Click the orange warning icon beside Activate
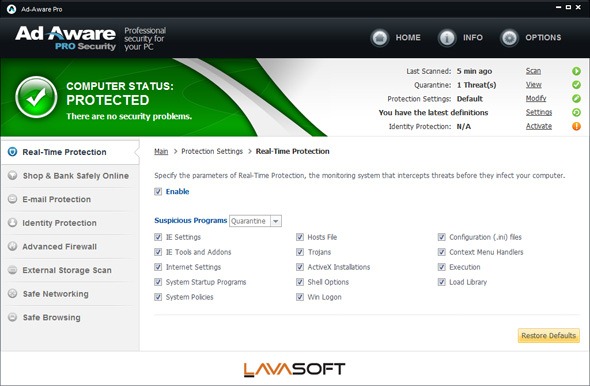The height and width of the screenshot is (386, 590). tap(576, 126)
